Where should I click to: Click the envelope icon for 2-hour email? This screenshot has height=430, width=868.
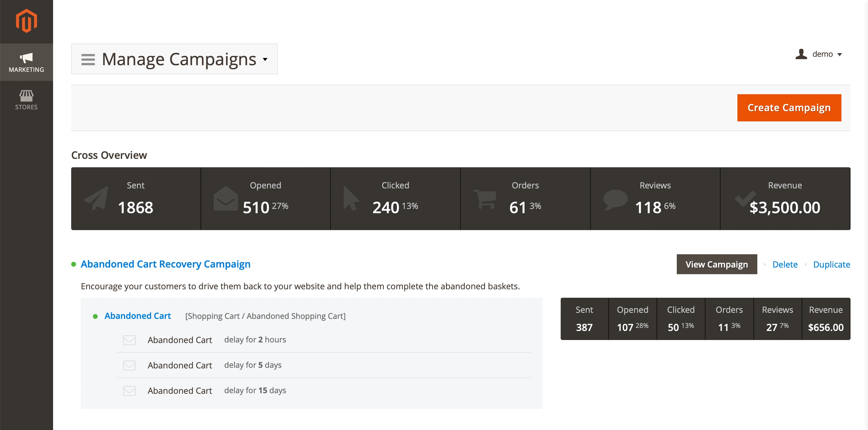pos(129,340)
